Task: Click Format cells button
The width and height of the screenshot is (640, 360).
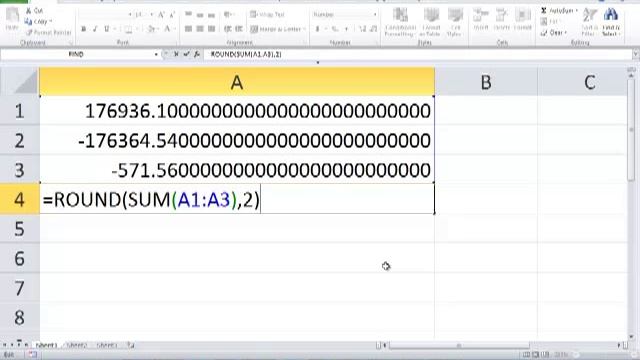Action: pos(522,20)
